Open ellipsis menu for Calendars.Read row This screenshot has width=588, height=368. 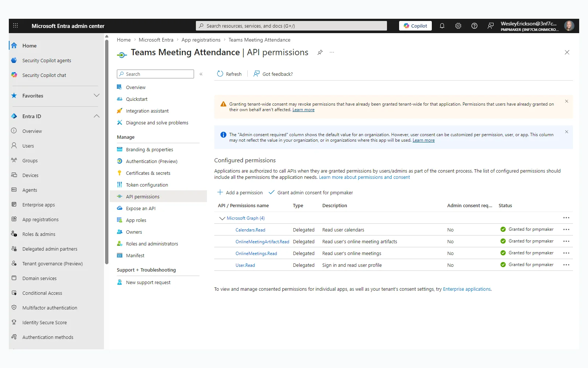[x=566, y=230]
